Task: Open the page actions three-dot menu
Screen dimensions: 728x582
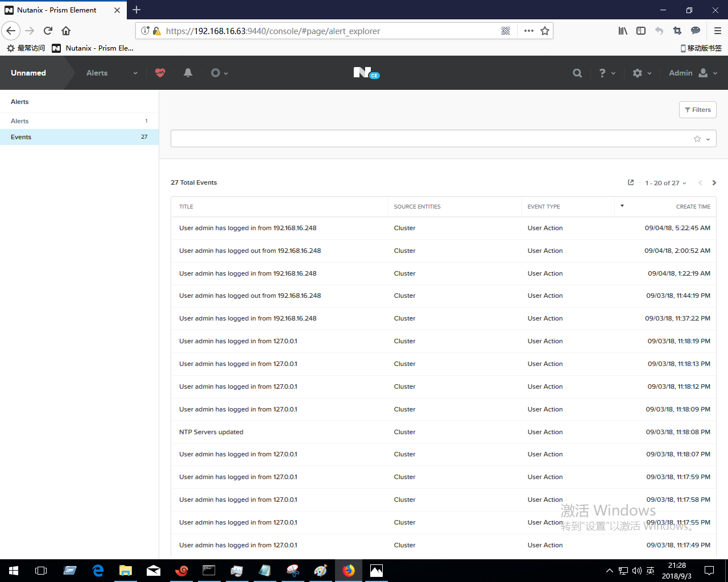Action: [529, 31]
